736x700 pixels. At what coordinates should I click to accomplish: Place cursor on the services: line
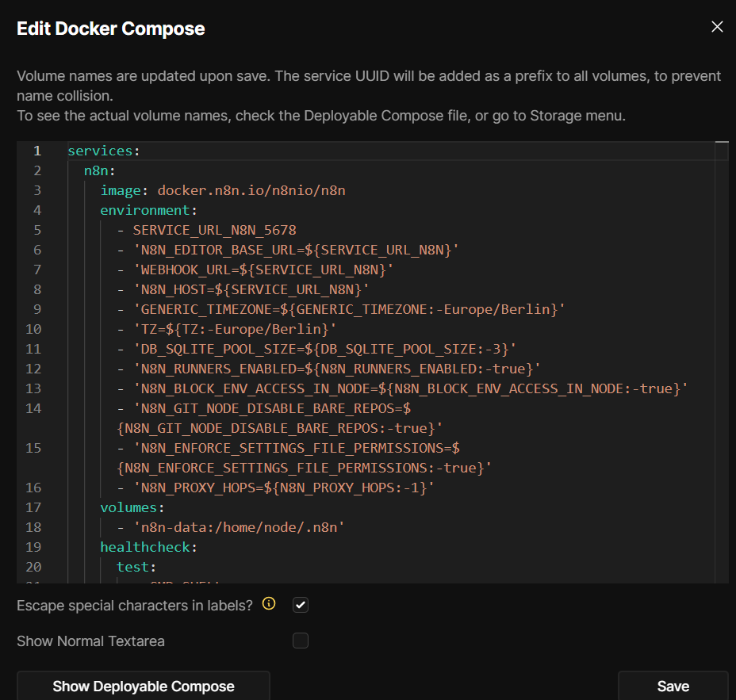104,151
